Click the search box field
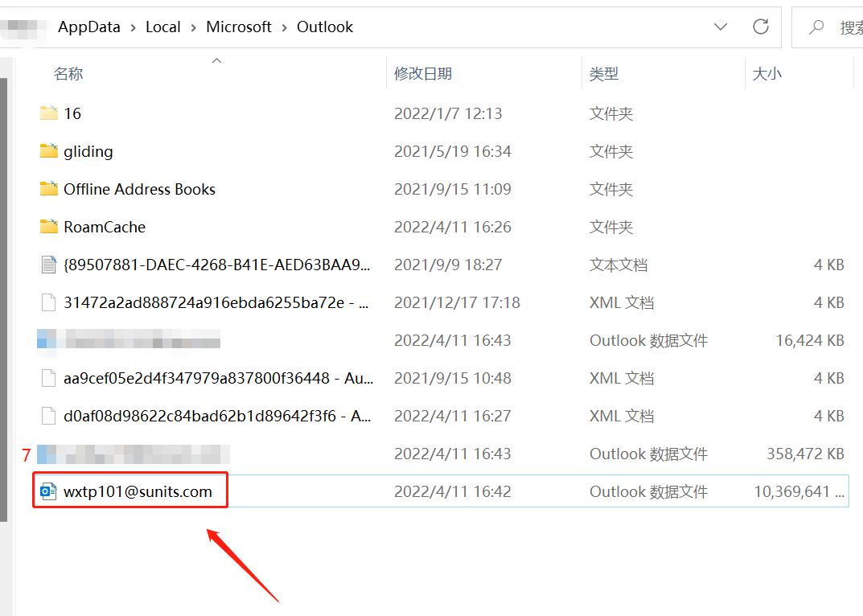The height and width of the screenshot is (616, 863). point(828,27)
